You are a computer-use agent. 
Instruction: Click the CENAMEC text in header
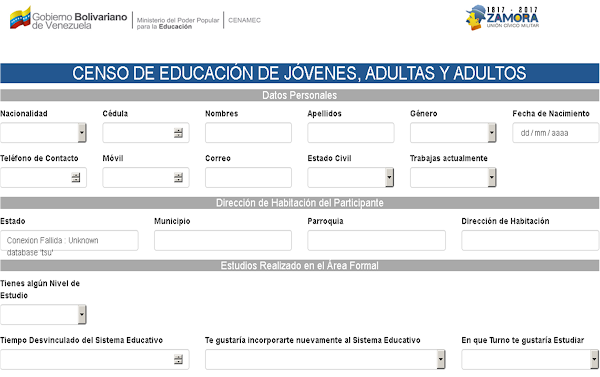[245, 20]
